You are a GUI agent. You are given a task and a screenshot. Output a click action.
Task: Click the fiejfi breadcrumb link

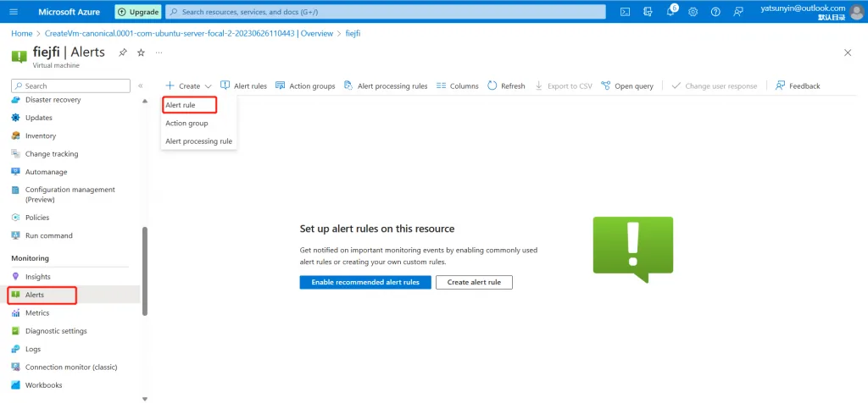click(x=353, y=33)
